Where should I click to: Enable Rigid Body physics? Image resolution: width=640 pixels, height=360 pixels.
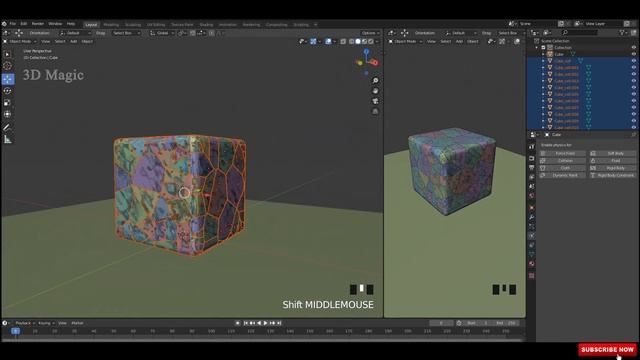point(613,168)
